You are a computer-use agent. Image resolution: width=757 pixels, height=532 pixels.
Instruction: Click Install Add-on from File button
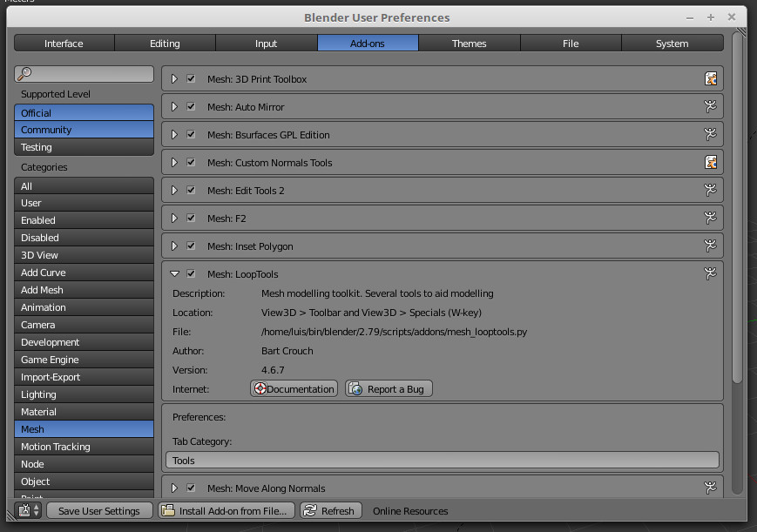pos(226,511)
